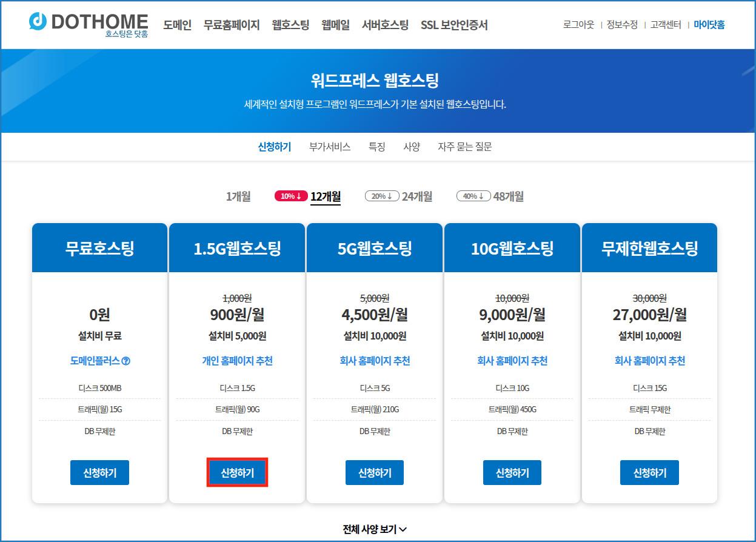Viewport: 756px width, 542px height.
Task: Open the SSL 보안인증서 menu
Action: [x=454, y=25]
